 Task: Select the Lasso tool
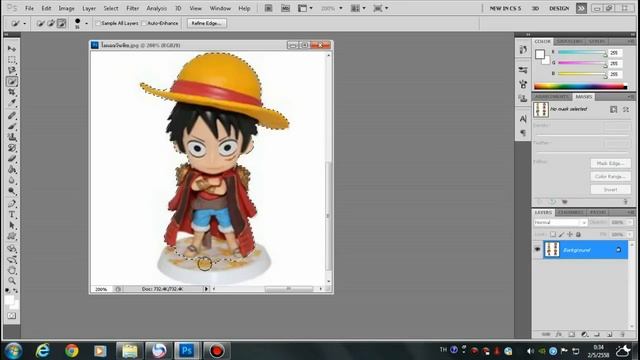(x=12, y=71)
